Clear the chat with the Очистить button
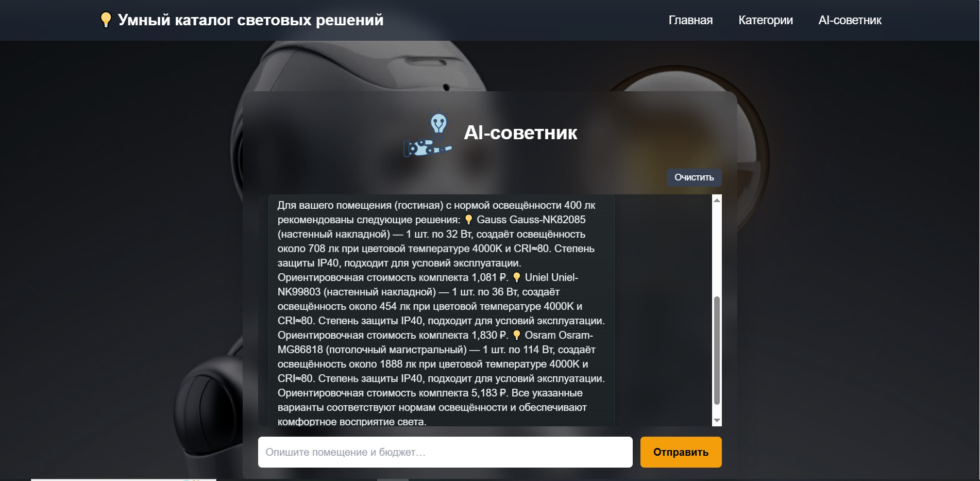The height and width of the screenshot is (481, 980). pos(694,177)
